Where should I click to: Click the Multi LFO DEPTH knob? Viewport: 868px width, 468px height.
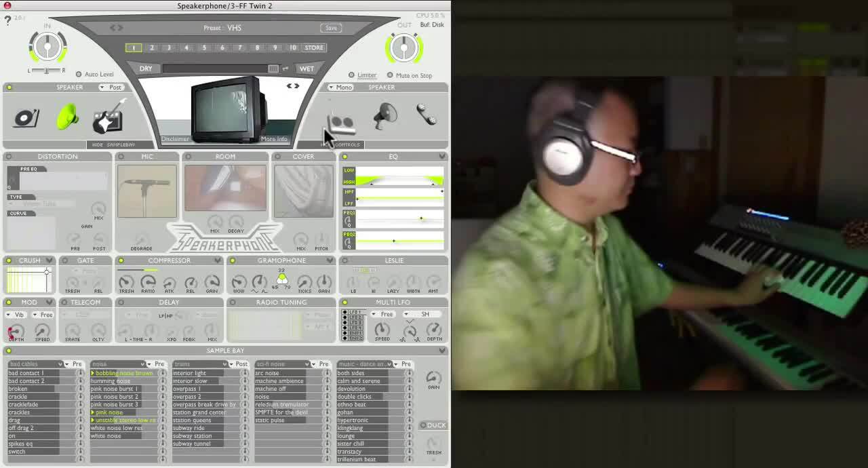coord(435,330)
